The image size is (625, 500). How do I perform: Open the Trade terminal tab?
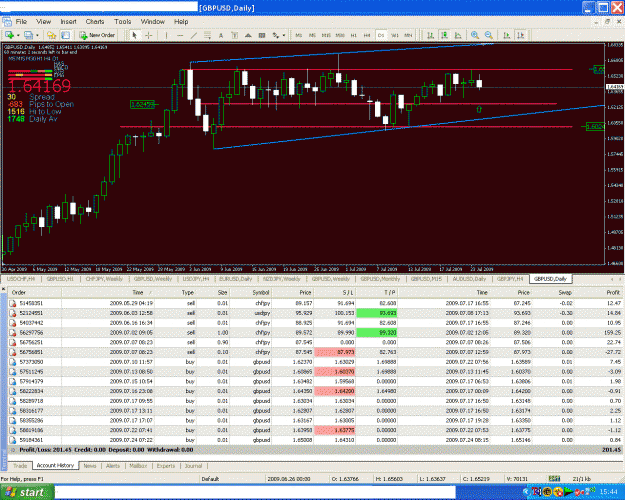tap(20, 466)
